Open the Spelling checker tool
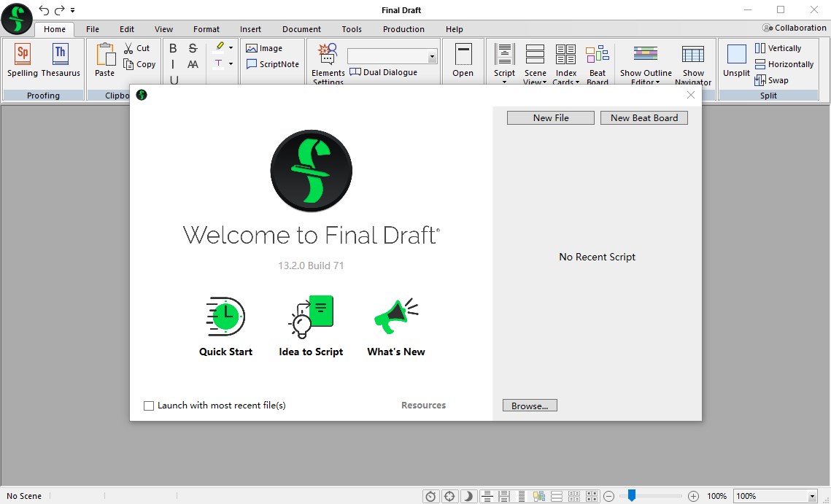The width and height of the screenshot is (831, 504). 23,60
